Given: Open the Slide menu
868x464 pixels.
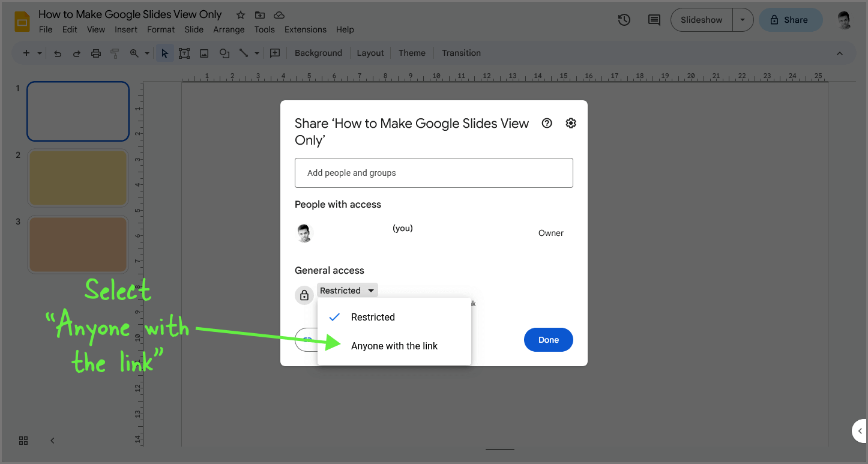Looking at the screenshot, I should 194,29.
